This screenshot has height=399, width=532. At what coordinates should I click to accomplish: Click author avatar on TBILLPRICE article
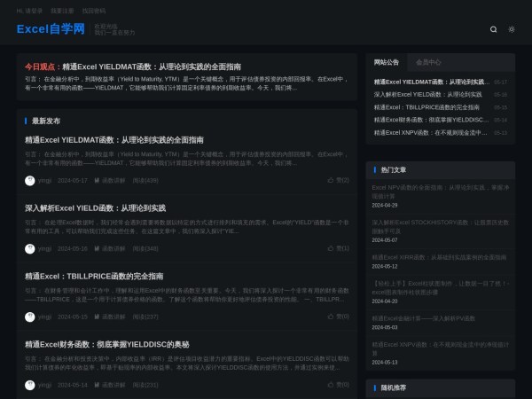[x=30, y=317]
